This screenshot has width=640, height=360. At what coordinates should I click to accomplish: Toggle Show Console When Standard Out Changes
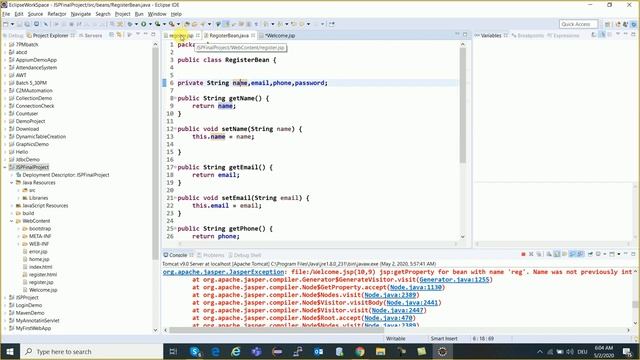tap(573, 254)
